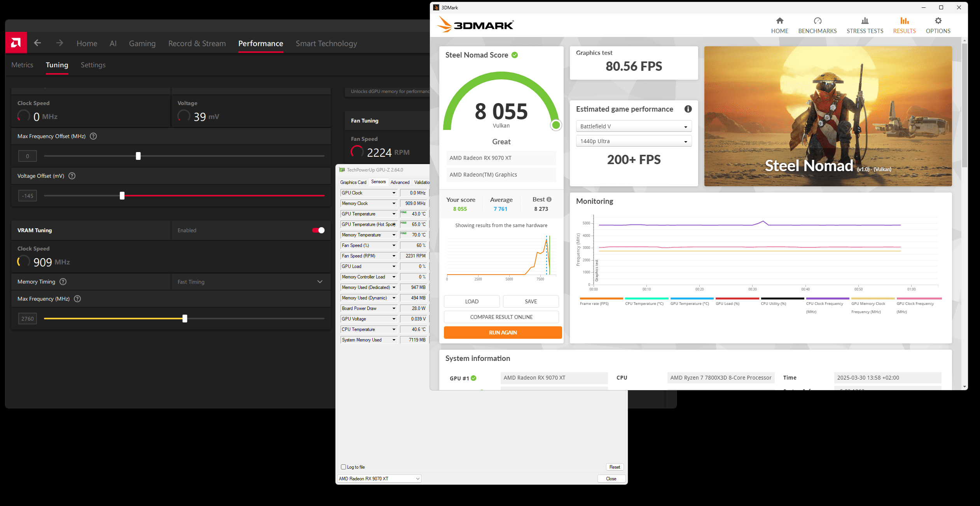The width and height of the screenshot is (980, 506).
Task: Open the help icon for Voltage Offset
Action: [72, 176]
